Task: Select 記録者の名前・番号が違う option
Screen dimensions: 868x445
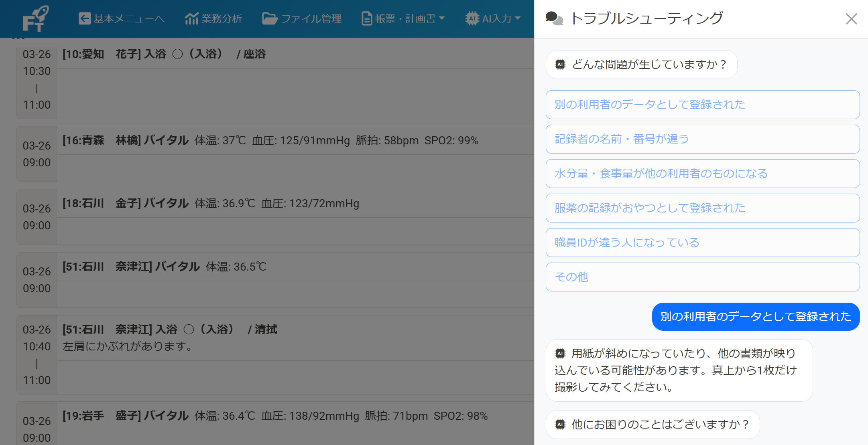Action: 702,139
